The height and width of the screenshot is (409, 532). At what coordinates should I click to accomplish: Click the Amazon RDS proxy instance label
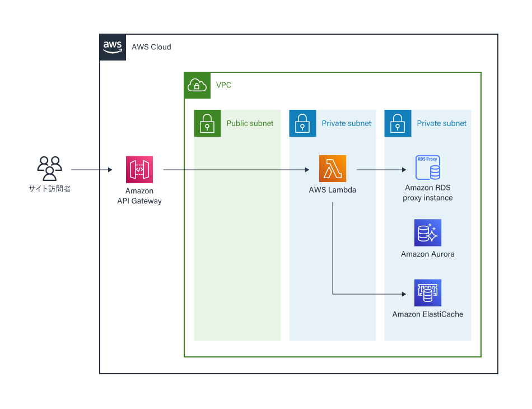[x=428, y=193]
